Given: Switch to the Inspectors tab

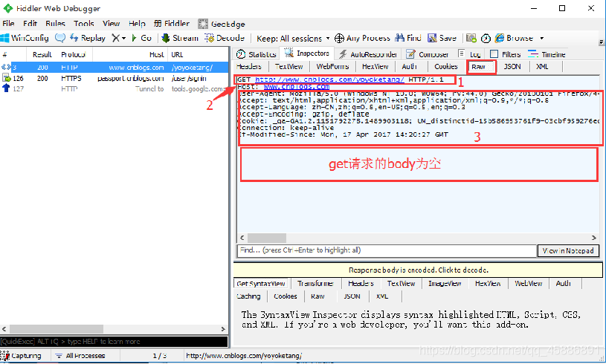Looking at the screenshot, I should click(x=307, y=53).
